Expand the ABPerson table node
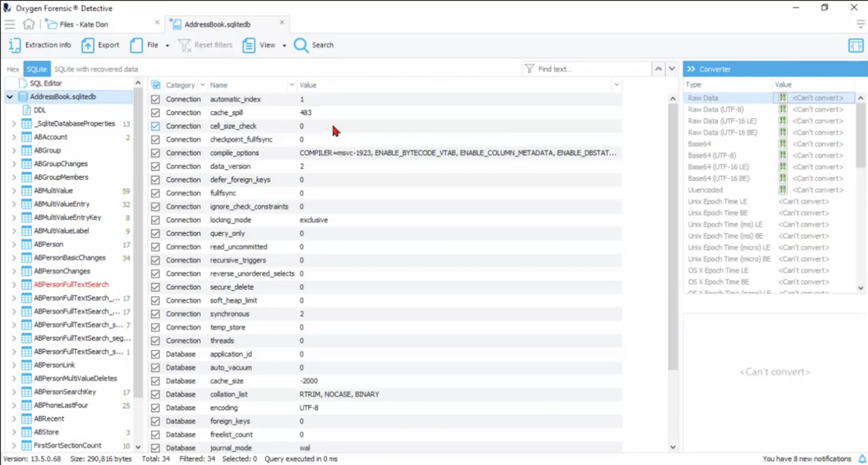The image size is (868, 465). coord(14,244)
